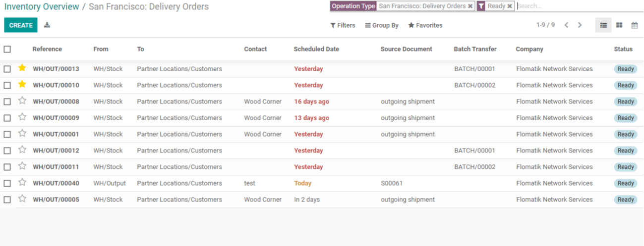Expand the Group By menu
Image resolution: width=644 pixels, height=246 pixels.
click(x=382, y=25)
